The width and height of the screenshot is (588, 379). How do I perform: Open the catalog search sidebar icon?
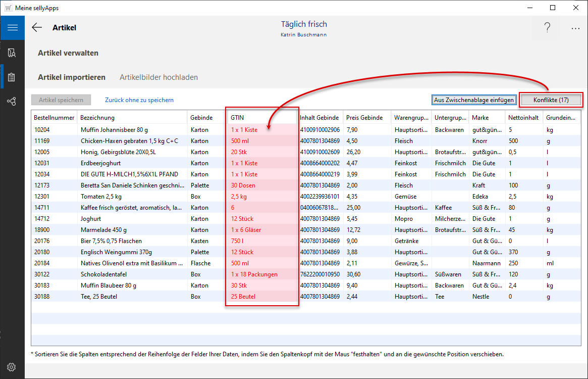(x=12, y=53)
